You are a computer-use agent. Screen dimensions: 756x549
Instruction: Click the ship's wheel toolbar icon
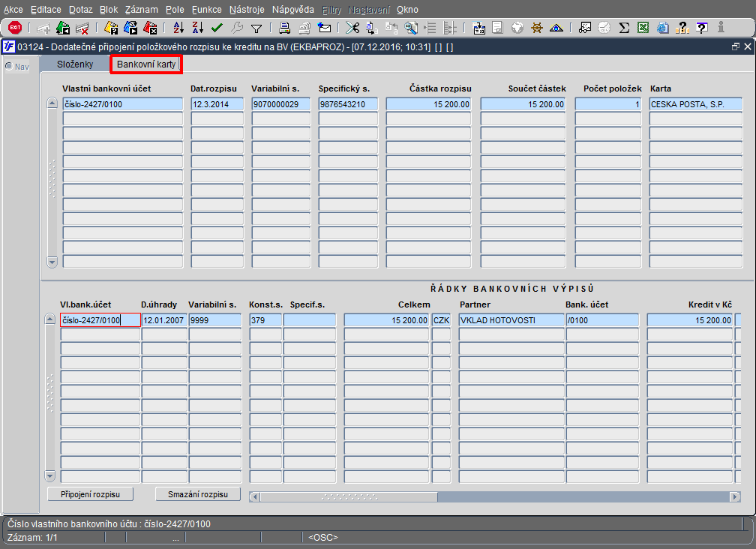[537, 28]
